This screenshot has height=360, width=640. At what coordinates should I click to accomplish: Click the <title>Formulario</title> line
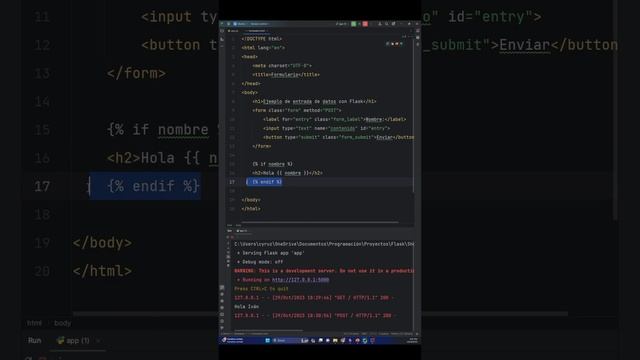click(286, 75)
